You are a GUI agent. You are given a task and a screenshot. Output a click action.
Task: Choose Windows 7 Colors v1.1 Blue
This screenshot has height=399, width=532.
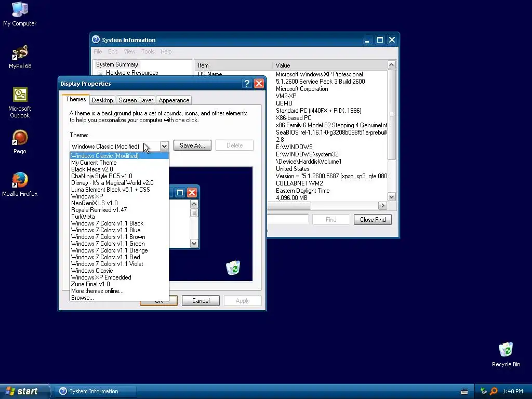(x=119, y=230)
